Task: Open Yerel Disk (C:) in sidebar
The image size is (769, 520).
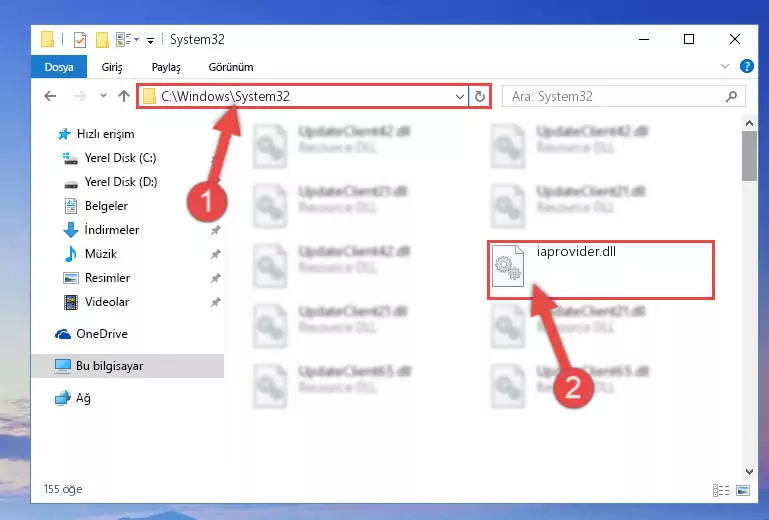Action: coord(120,158)
